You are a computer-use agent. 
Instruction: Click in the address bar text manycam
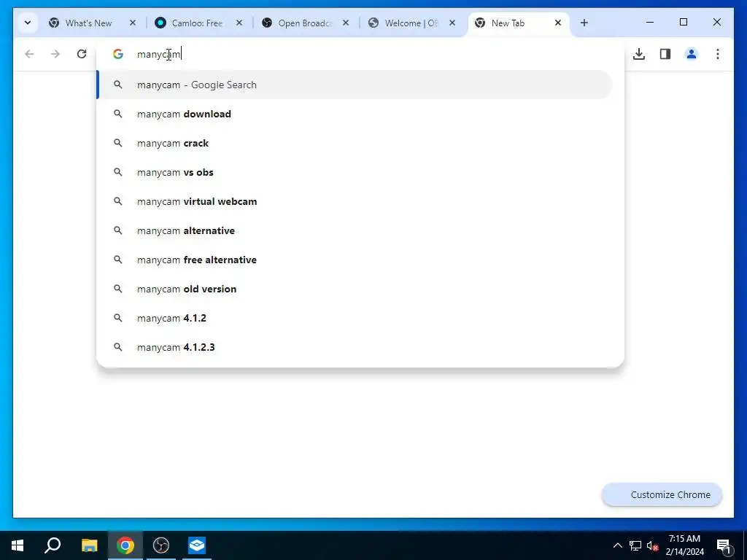pyautogui.click(x=158, y=54)
